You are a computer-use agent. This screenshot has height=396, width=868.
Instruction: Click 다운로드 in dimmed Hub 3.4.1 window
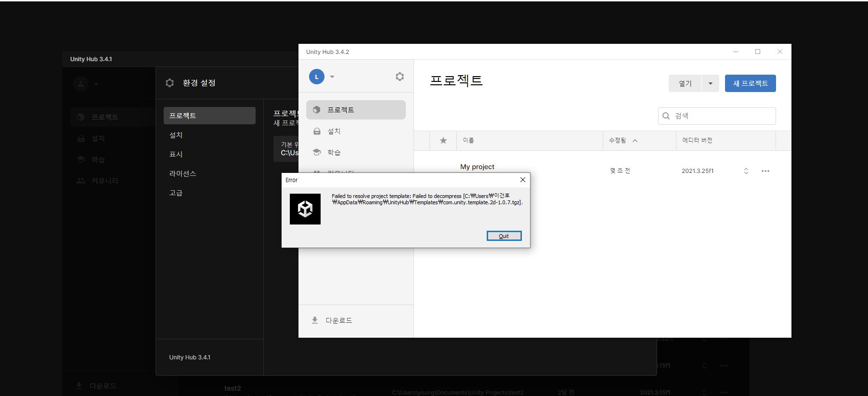pos(103,386)
